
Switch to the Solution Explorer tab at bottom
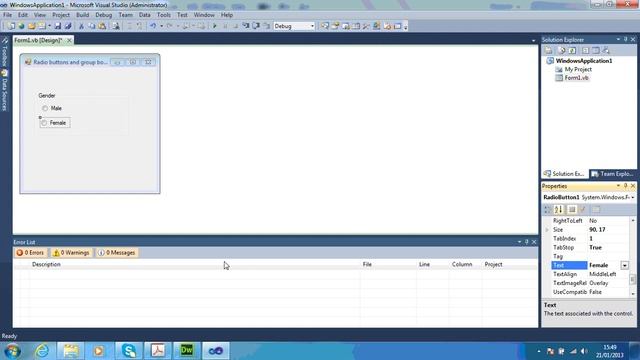pyautogui.click(x=564, y=174)
